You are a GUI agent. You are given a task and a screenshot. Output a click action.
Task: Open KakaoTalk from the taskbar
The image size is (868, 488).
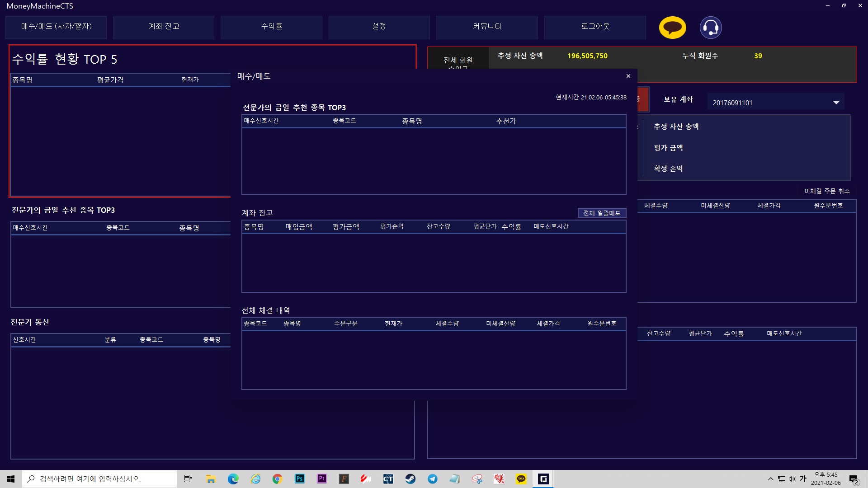[521, 479]
